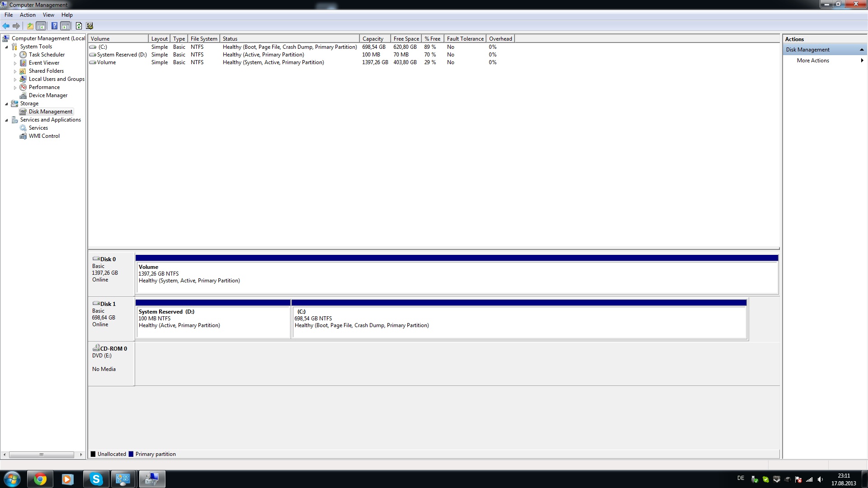Select the blue Primary partition legend swatch
The height and width of the screenshot is (488, 868).
131,454
